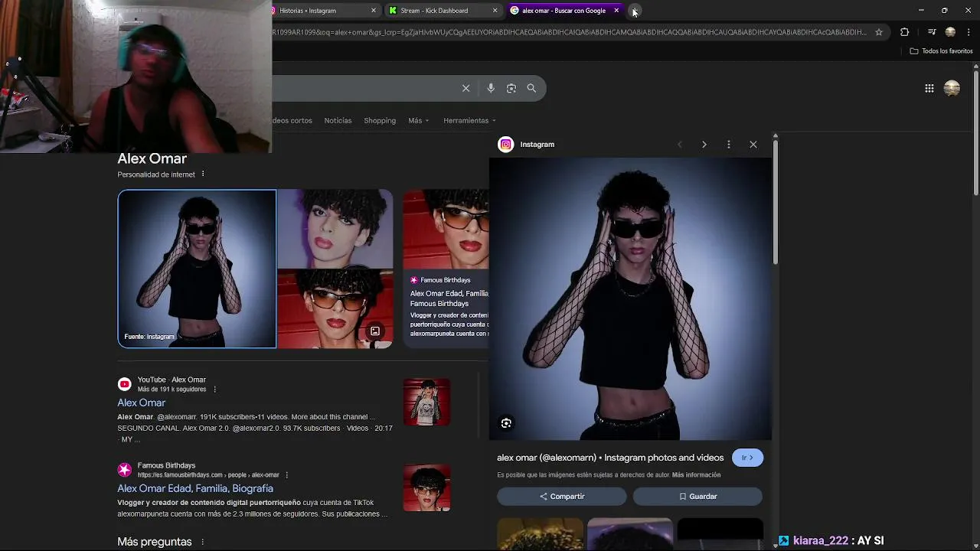
Task: Open options next to Más preguntas
Action: [203, 542]
